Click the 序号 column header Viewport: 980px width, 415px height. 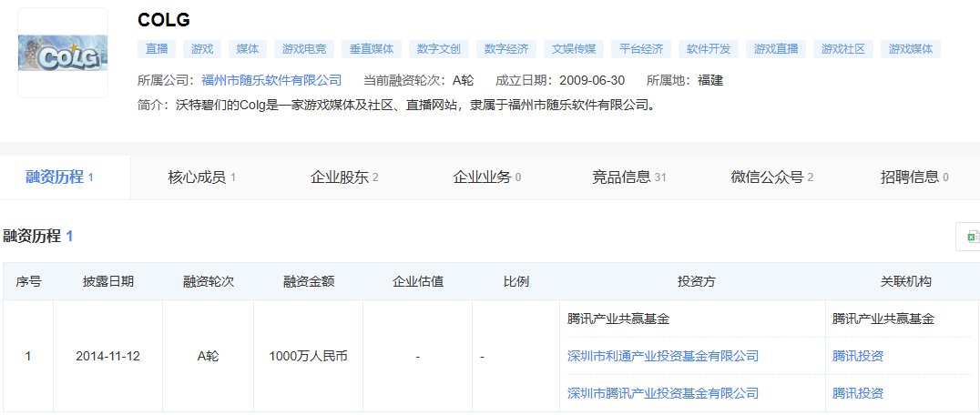click(28, 281)
